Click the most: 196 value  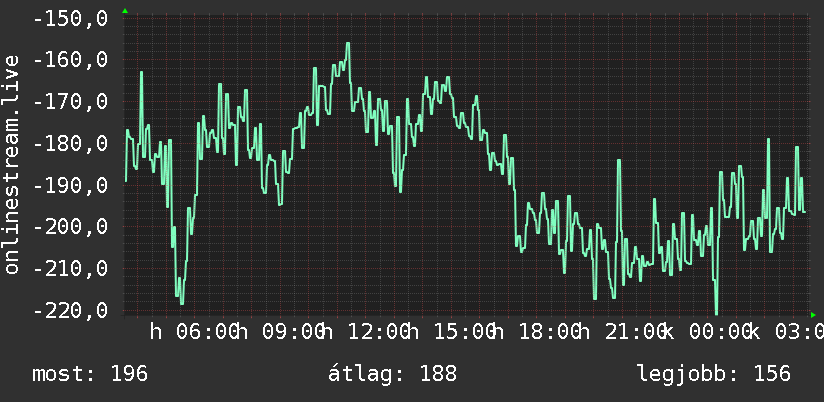[90, 374]
